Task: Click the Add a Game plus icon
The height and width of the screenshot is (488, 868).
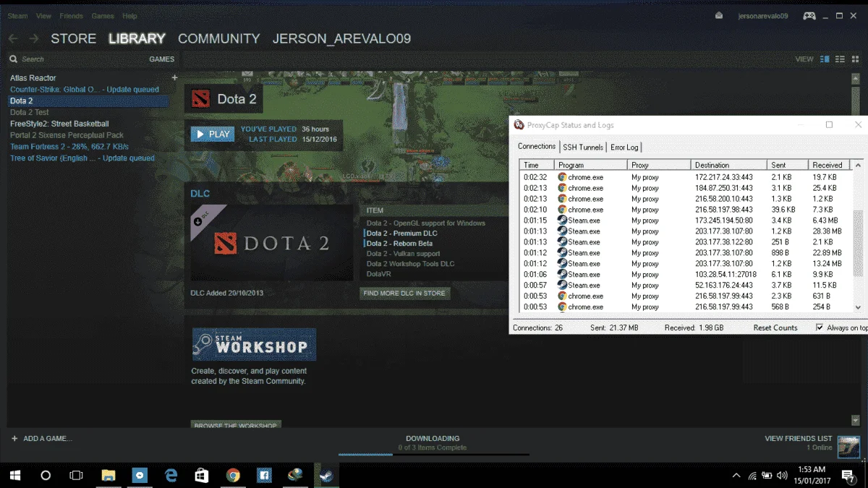Action: 14,438
